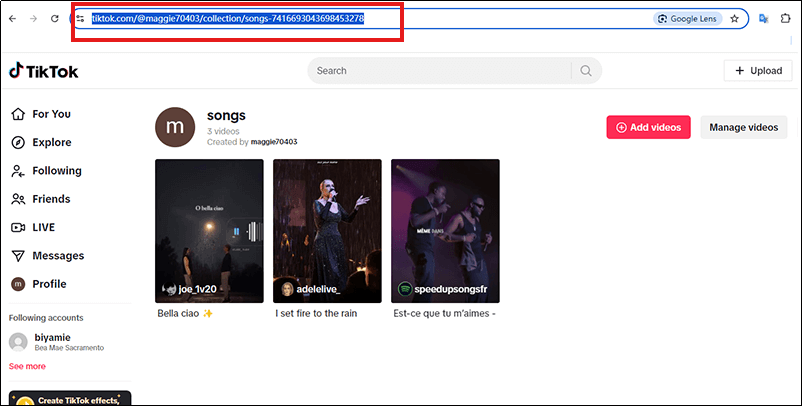The height and width of the screenshot is (407, 803).
Task: Click the two-people icon beside Friends
Action: click(x=18, y=199)
